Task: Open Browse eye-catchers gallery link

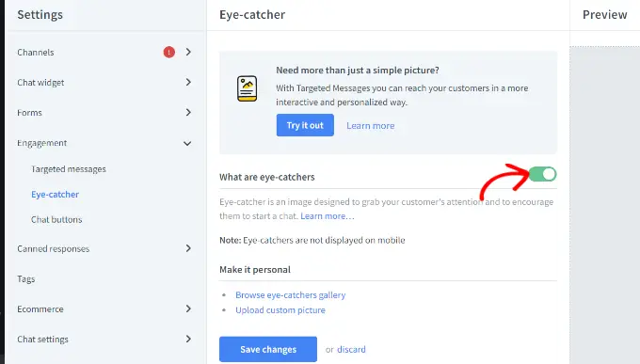Action: coord(291,295)
